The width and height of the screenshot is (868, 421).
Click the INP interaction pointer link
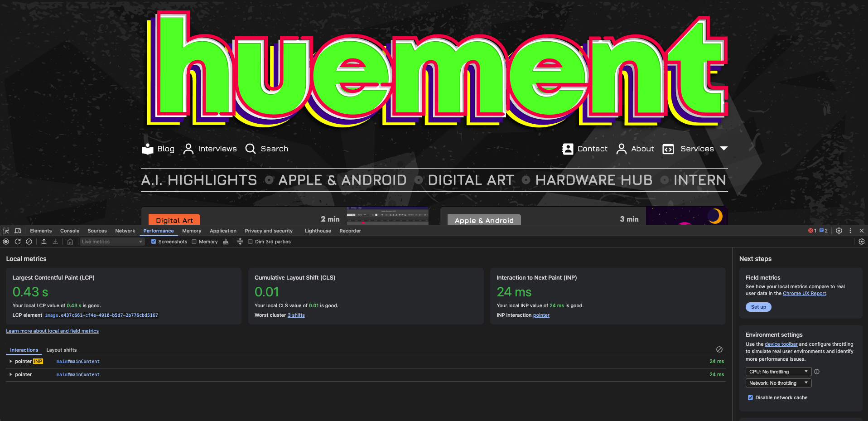[541, 315]
